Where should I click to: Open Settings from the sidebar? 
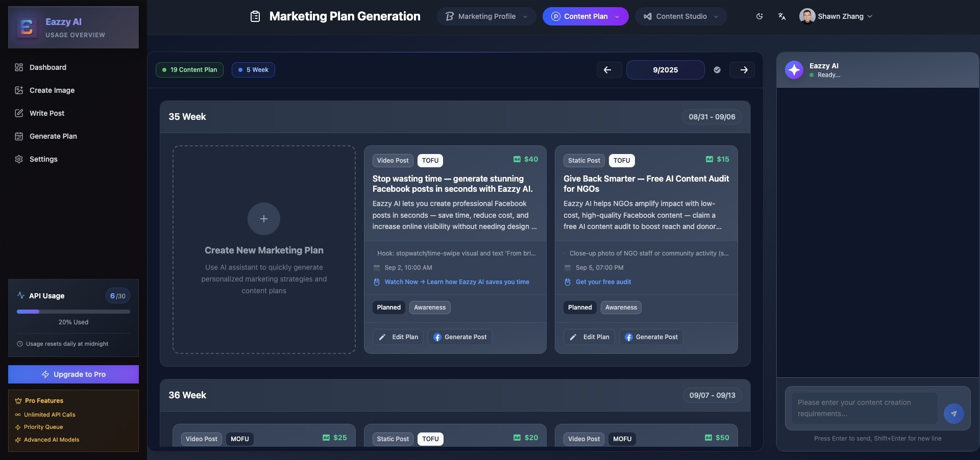point(73,159)
